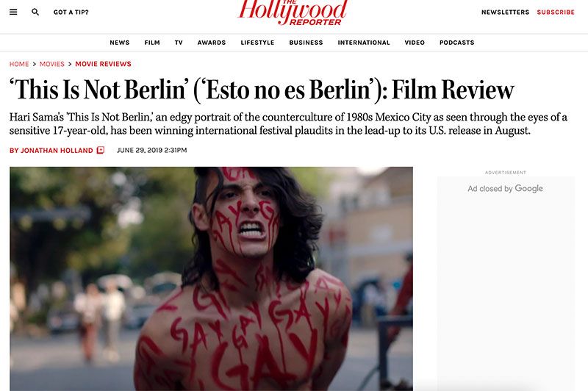Screen dimensions: 588x391
Task: Select the News menu item
Action: (120, 43)
